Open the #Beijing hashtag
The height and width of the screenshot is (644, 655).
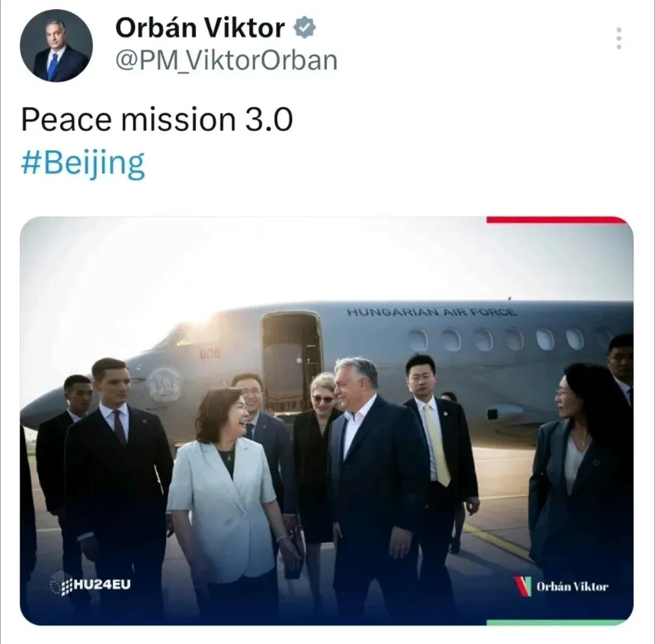tap(82, 163)
